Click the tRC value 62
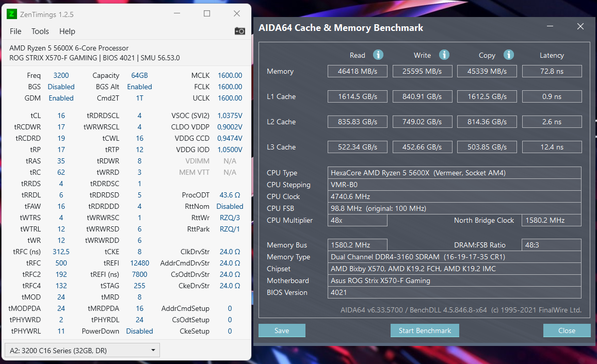The width and height of the screenshot is (597, 364). [61, 172]
